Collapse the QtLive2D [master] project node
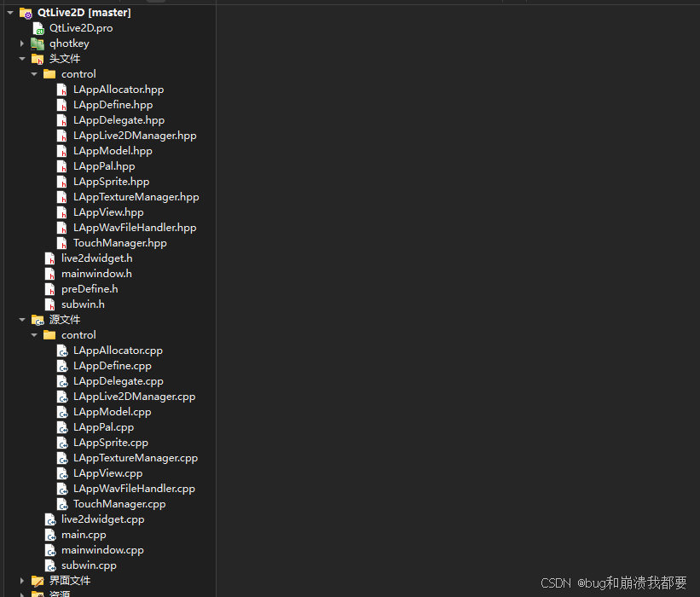The width and height of the screenshot is (700, 597). [x=10, y=13]
